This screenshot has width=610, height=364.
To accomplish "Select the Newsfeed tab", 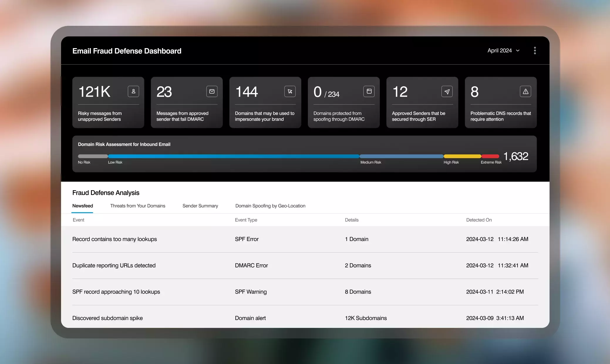I will tap(82, 206).
